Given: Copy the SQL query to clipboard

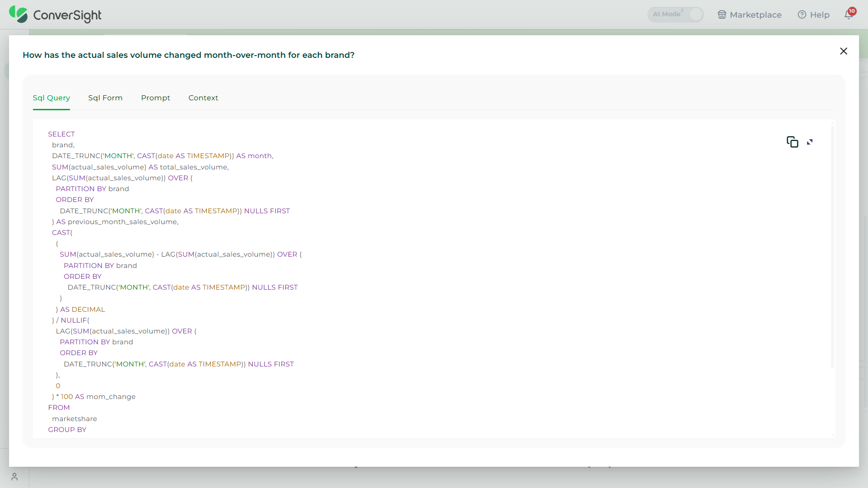Looking at the screenshot, I should pyautogui.click(x=792, y=142).
